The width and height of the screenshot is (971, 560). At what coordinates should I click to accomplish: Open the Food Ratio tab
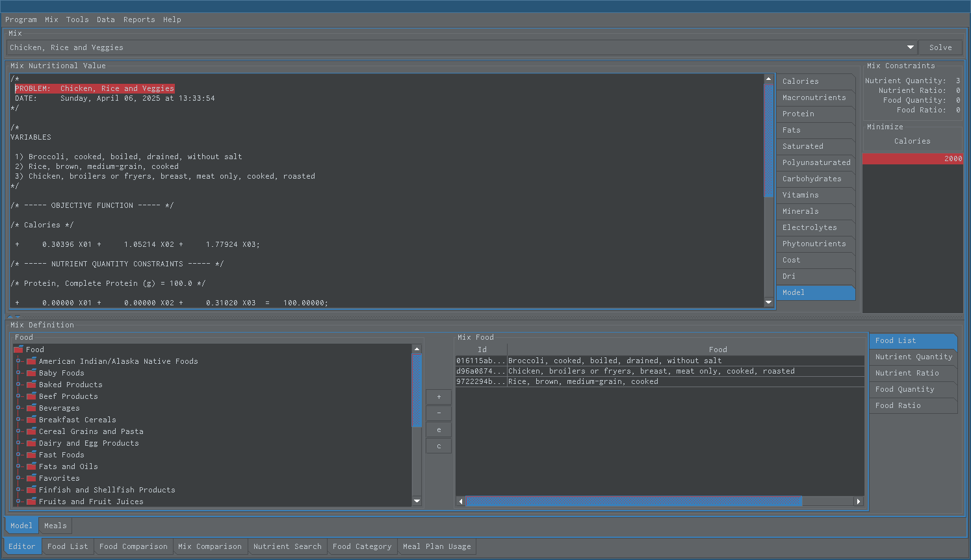tap(913, 405)
